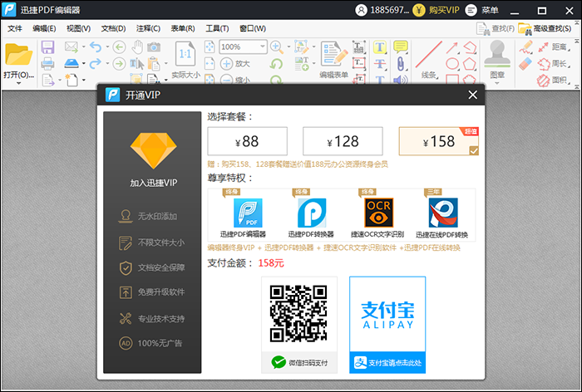Select the Polygon shape tool
Image resolution: width=582 pixels, height=392 pixels.
pos(470,64)
